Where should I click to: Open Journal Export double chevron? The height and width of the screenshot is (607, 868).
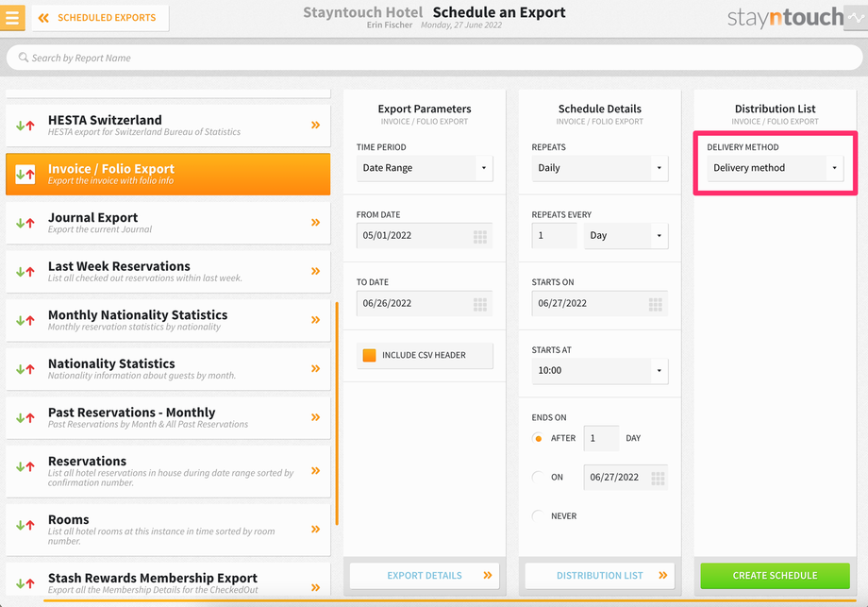click(315, 223)
